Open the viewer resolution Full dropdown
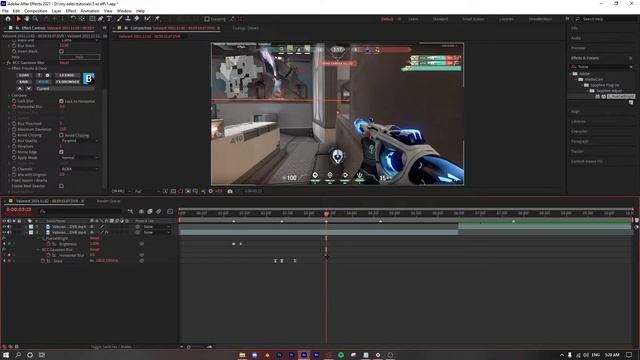Image resolution: width=640 pixels, height=360 pixels. (x=147, y=191)
